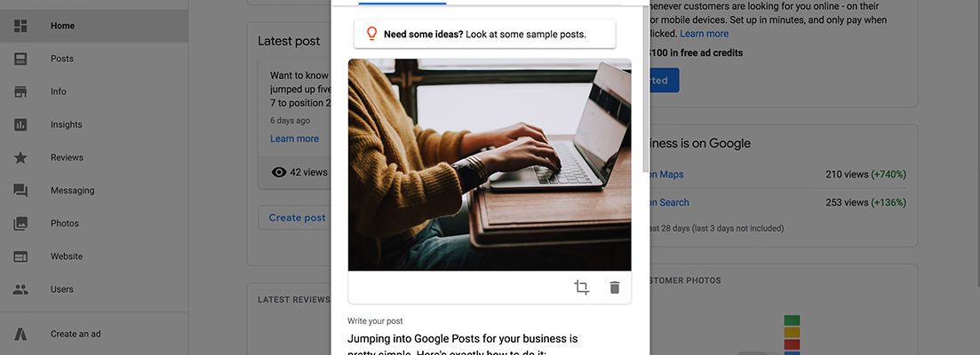Open the Learn more link in latest post
This screenshot has height=355, width=980.
[294, 138]
